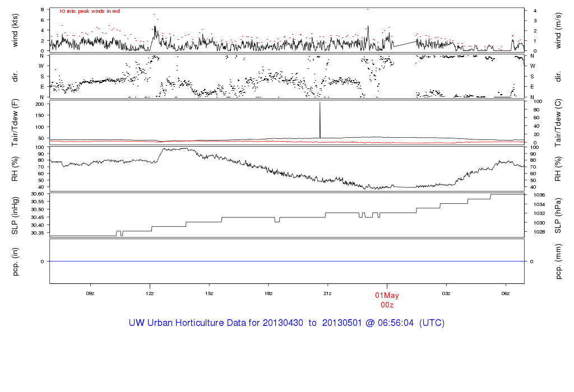This screenshot has width=574, height=392.
Task: Click the '30.35' SLP tick value
Action: point(38,233)
